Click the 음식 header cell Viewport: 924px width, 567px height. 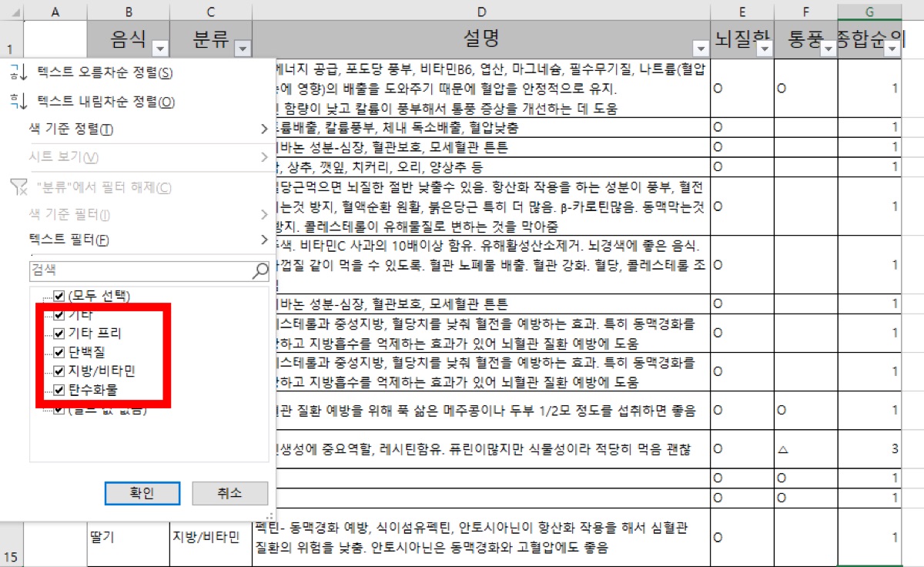pyautogui.click(x=129, y=40)
